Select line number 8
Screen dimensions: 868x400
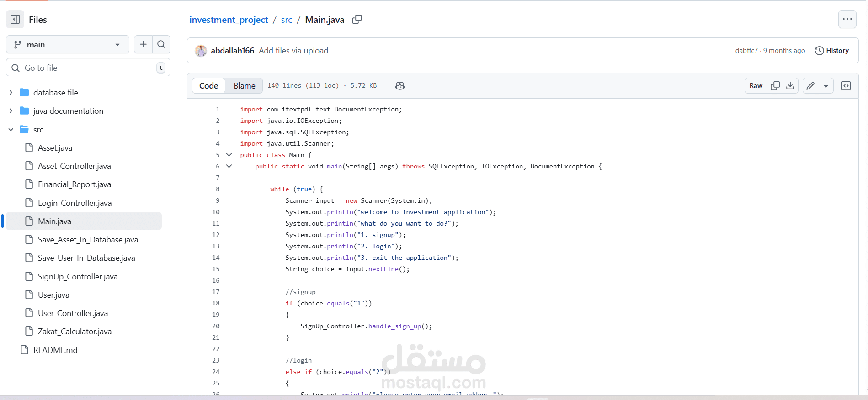218,189
